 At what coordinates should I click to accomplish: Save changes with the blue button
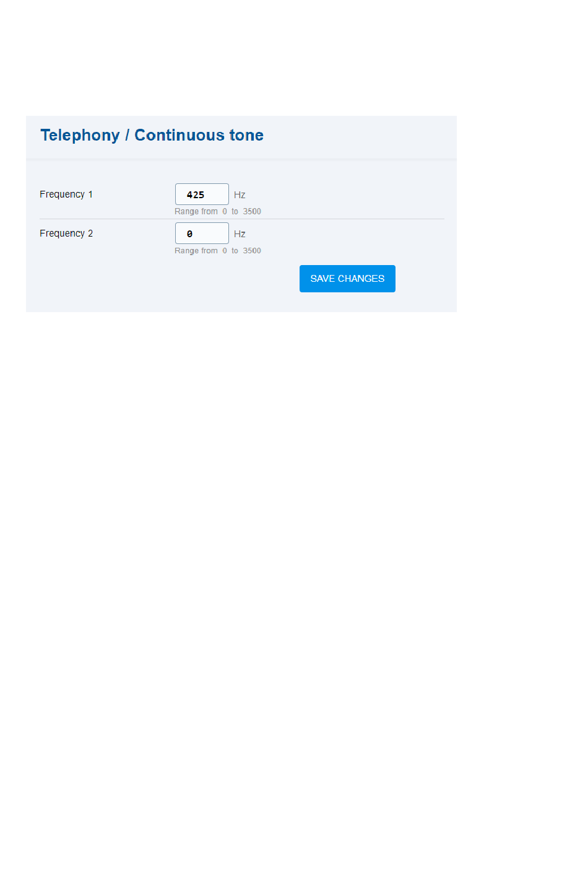coord(347,279)
